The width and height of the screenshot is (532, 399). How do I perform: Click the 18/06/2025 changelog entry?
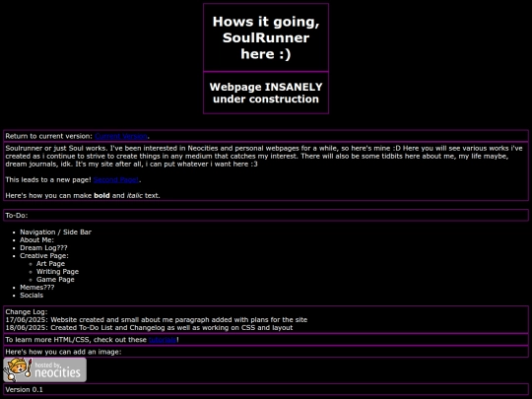[149, 328]
